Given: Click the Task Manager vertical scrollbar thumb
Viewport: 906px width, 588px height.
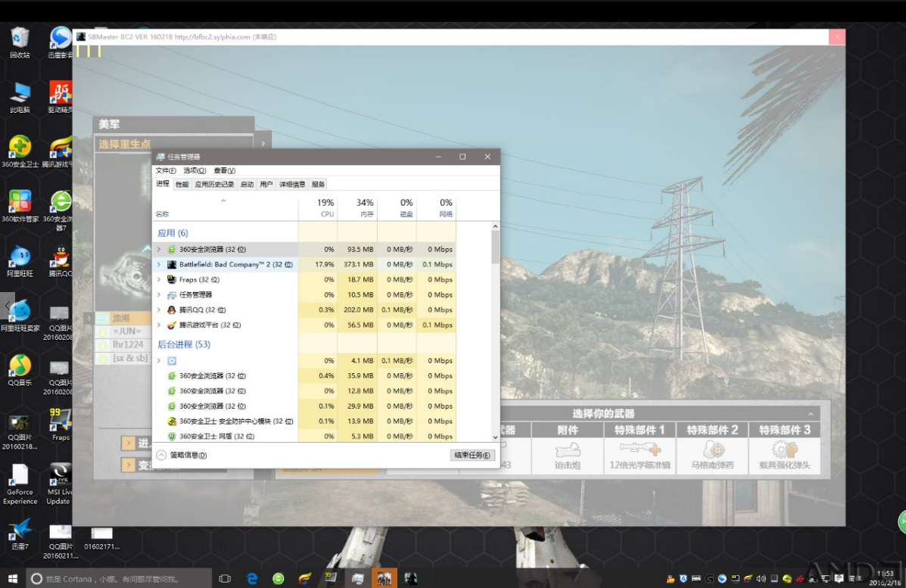Looking at the screenshot, I should (x=495, y=247).
